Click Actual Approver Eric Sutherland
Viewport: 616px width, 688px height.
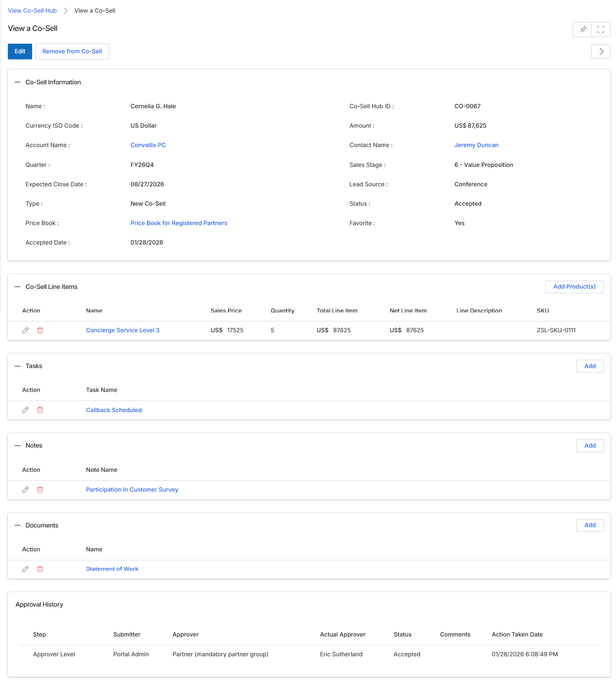tap(341, 654)
